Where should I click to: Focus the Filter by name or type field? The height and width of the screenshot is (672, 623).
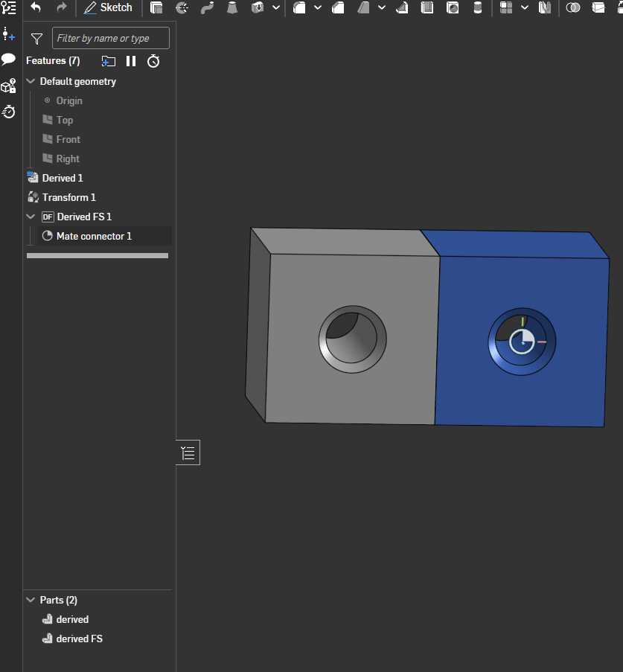tap(111, 38)
